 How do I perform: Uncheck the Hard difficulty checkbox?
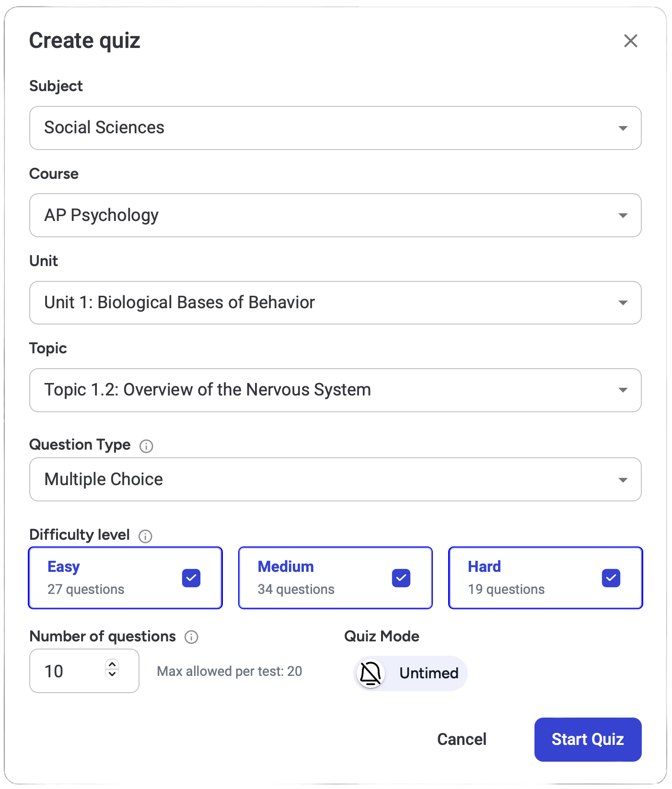611,578
